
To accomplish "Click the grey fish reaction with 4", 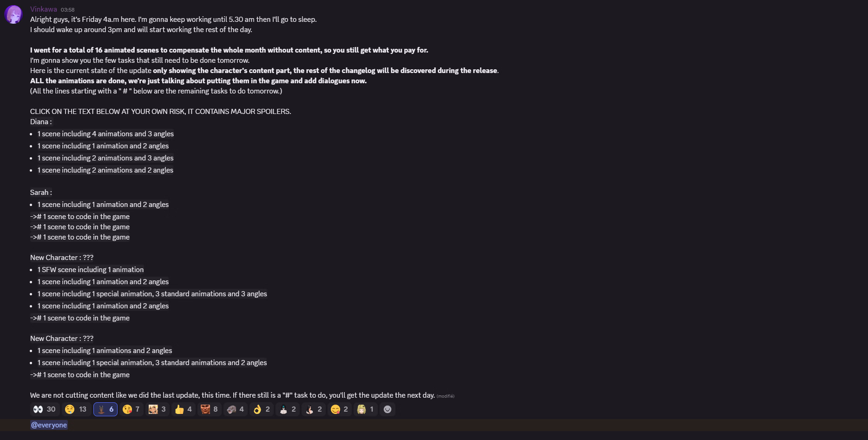I will coord(236,409).
